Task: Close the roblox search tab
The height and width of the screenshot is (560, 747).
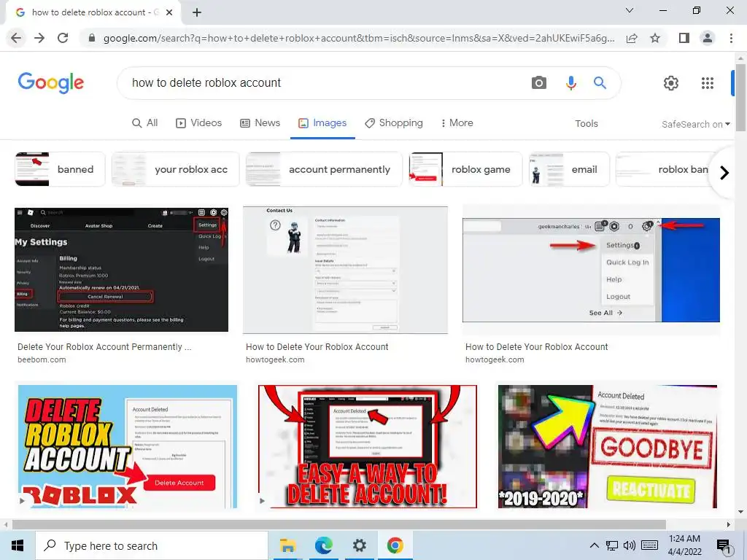Action: (x=169, y=12)
